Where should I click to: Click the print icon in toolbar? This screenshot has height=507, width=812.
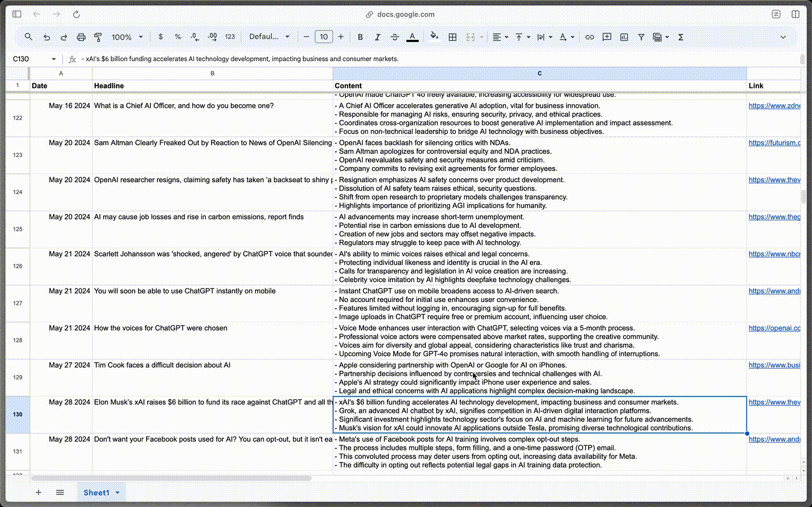(81, 37)
